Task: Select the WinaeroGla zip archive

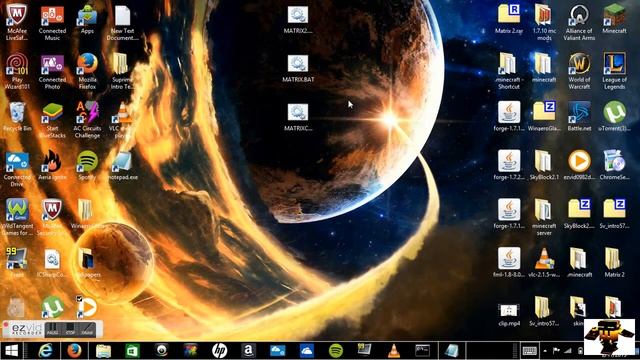Action: (544, 116)
